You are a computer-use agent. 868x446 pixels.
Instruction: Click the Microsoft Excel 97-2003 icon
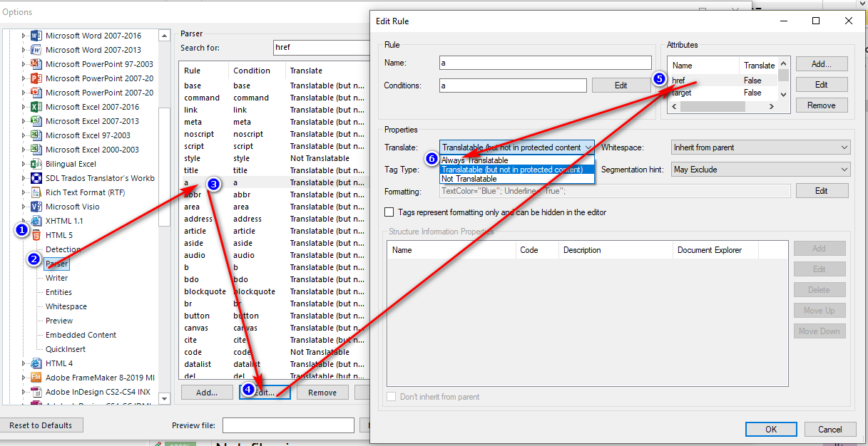click(x=36, y=135)
